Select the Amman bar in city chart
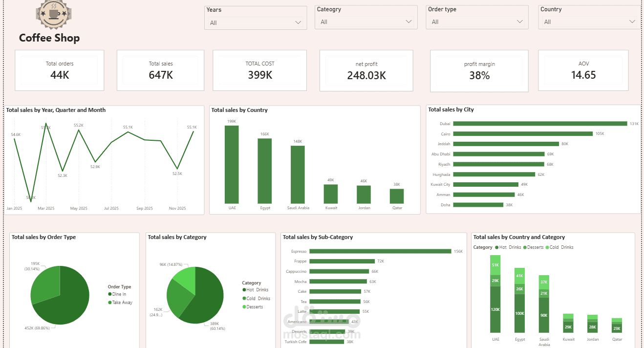Screen dimensions: 644x348 point(483,195)
